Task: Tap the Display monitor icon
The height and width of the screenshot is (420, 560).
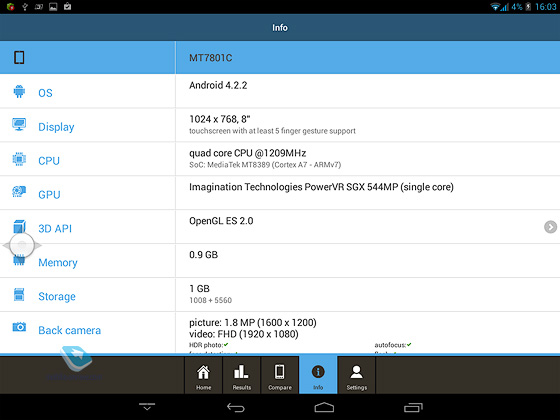Action: 19,125
